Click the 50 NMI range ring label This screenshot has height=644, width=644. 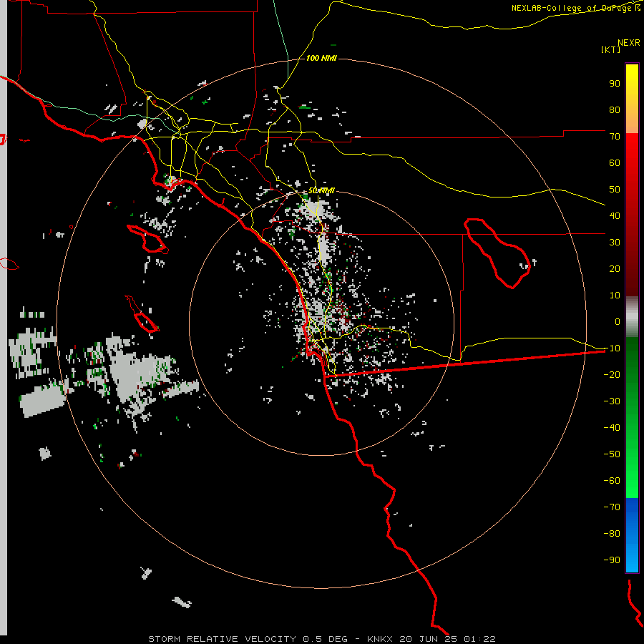tap(321, 190)
